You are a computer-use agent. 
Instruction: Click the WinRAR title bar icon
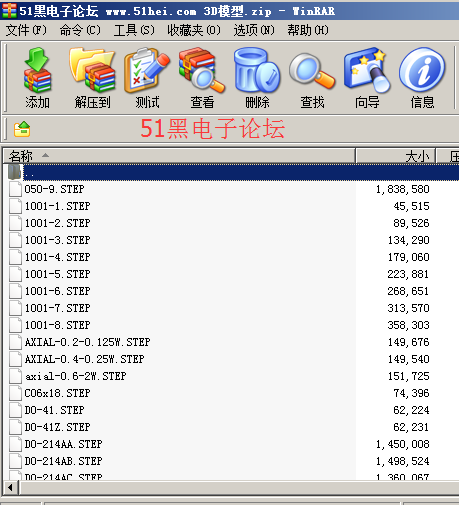9,10
